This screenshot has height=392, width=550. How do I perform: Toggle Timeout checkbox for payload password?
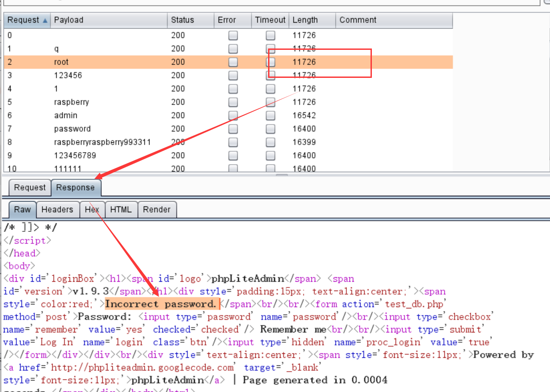[270, 129]
